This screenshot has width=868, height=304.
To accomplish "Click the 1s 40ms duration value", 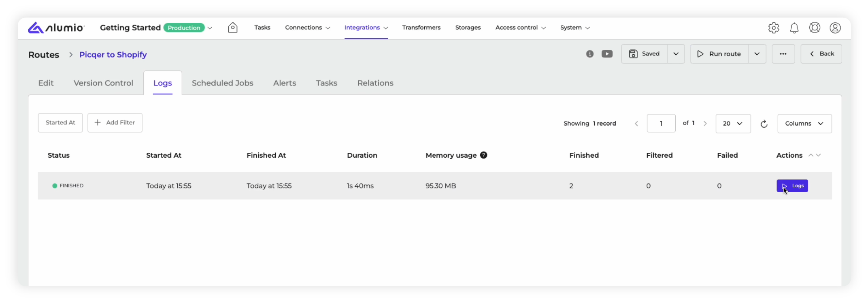I will click(x=360, y=186).
